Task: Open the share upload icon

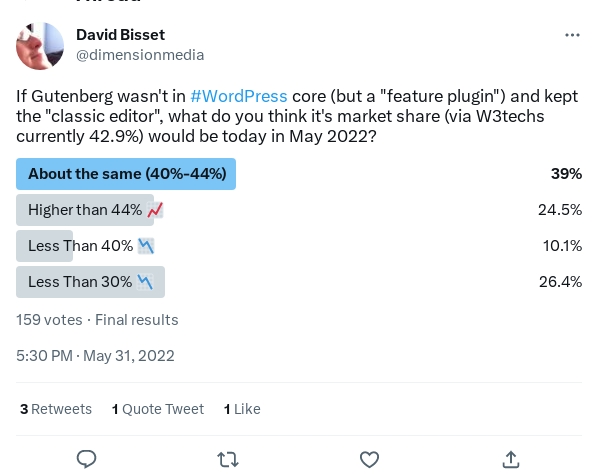Action: tap(511, 459)
